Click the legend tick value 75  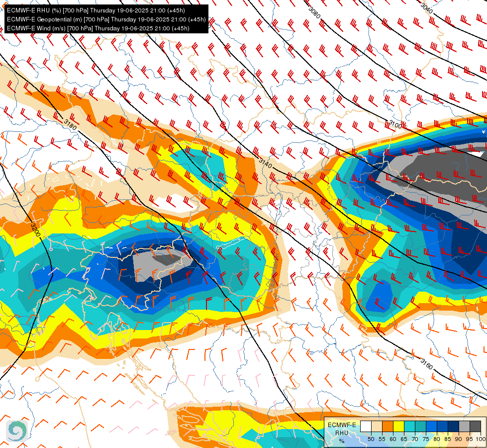click(x=426, y=439)
